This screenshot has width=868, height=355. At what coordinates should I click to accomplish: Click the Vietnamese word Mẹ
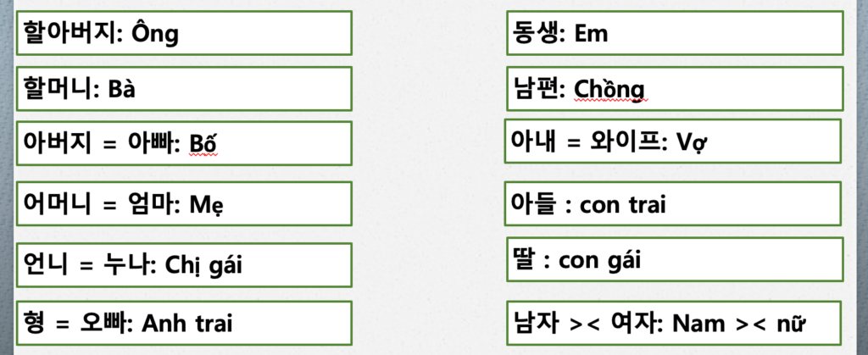[x=203, y=204]
